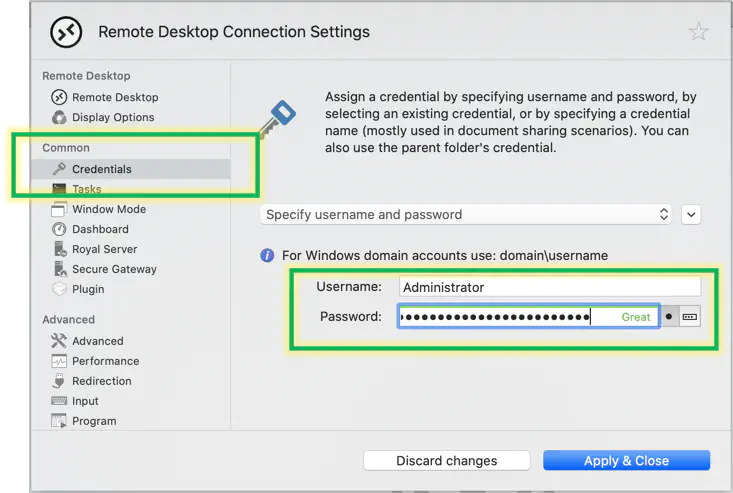This screenshot has height=493, width=733.
Task: Select Remote Desktop settings page
Action: 115,97
